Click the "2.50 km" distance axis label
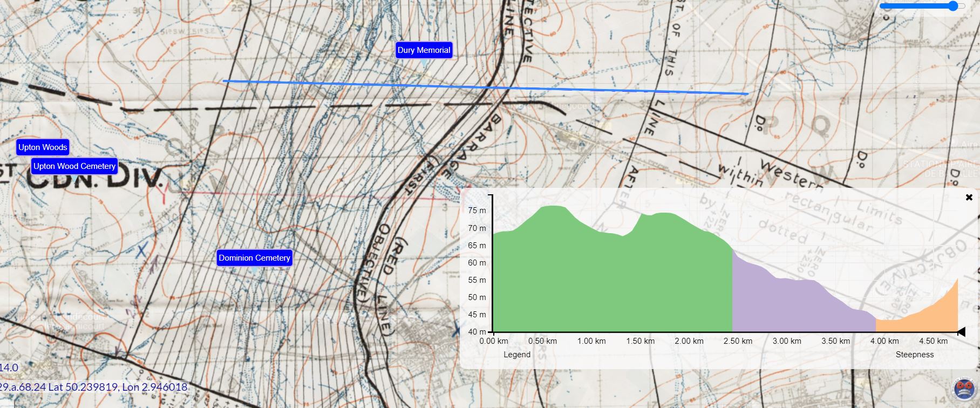Image resolution: width=980 pixels, height=408 pixels. 738,341
